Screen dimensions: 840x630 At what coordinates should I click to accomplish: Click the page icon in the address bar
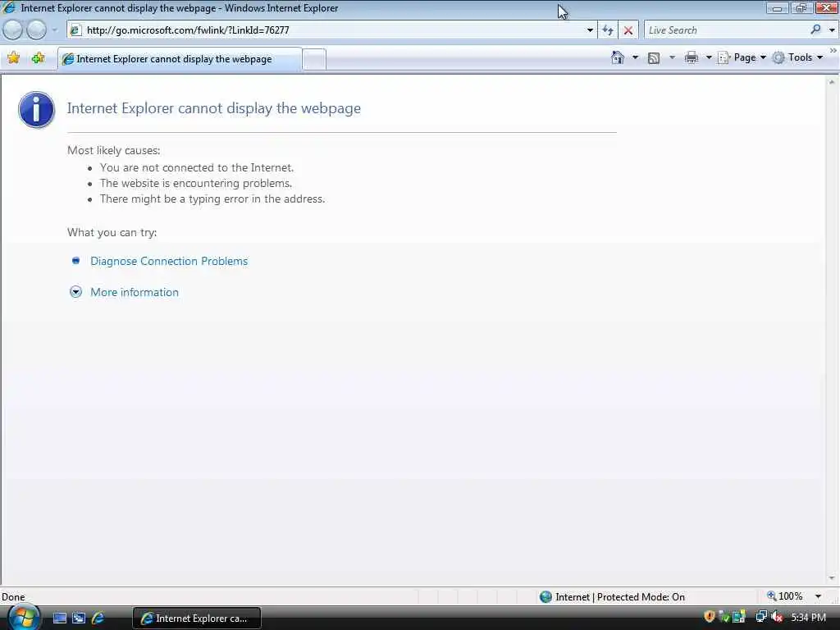pyautogui.click(x=76, y=30)
